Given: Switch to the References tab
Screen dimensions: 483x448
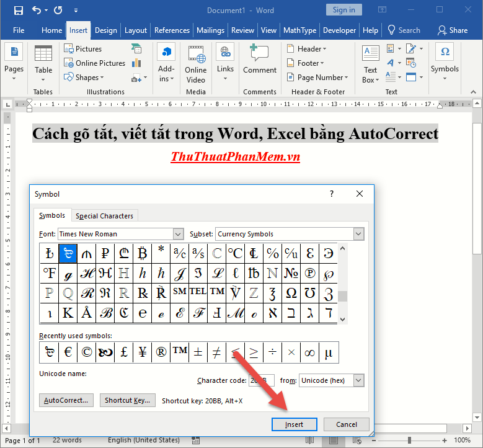Looking at the screenshot, I should click(x=172, y=30).
